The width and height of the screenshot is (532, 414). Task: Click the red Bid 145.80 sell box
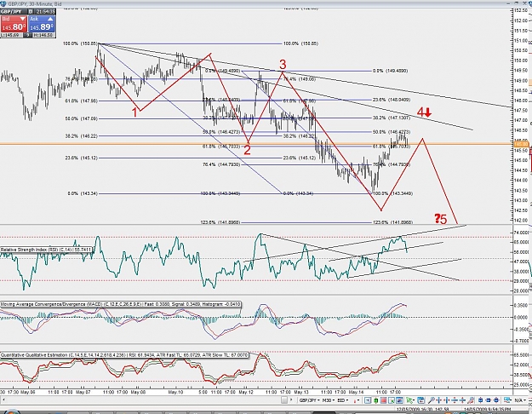[14, 24]
